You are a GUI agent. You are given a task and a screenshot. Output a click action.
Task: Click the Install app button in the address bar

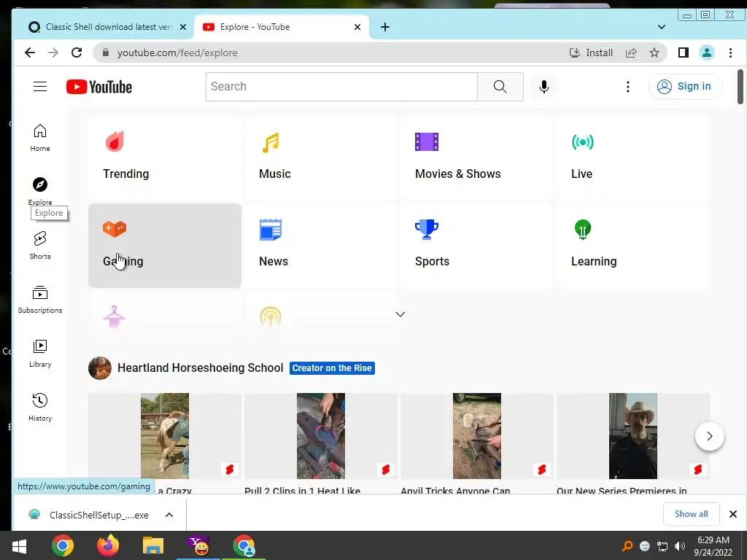tap(591, 52)
